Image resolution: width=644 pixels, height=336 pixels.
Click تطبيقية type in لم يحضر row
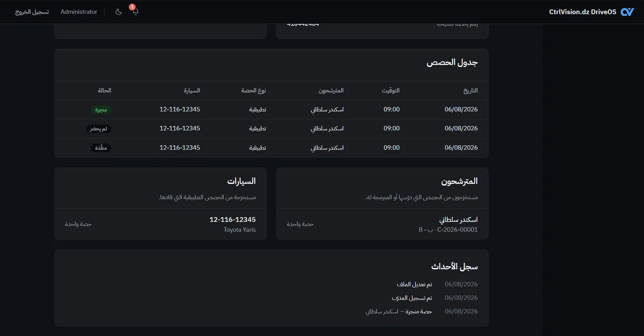click(258, 128)
